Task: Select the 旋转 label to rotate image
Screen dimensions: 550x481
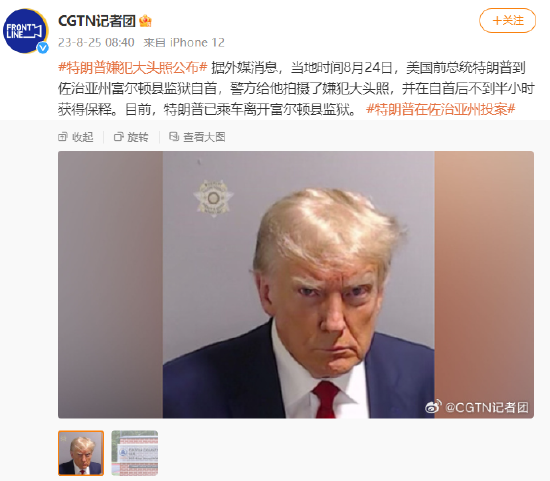Action: coord(138,137)
